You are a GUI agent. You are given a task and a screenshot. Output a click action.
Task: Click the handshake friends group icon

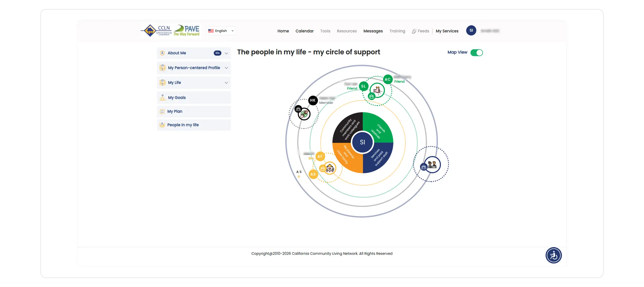coord(377,90)
